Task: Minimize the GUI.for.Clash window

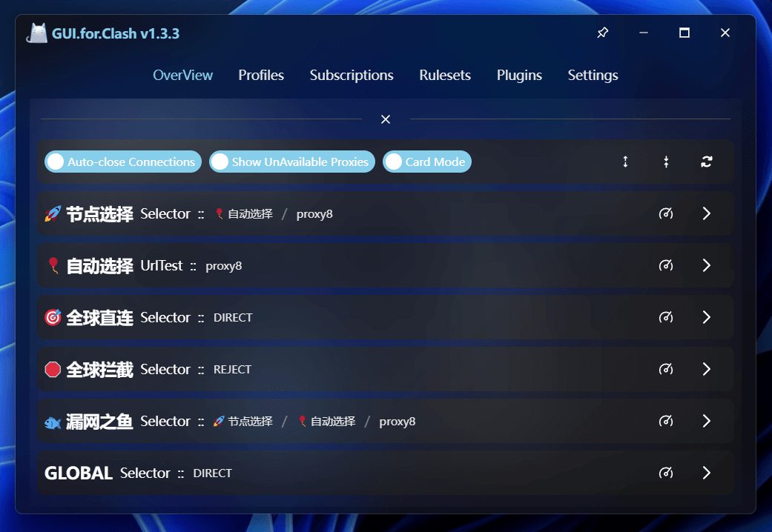Action: 644,33
